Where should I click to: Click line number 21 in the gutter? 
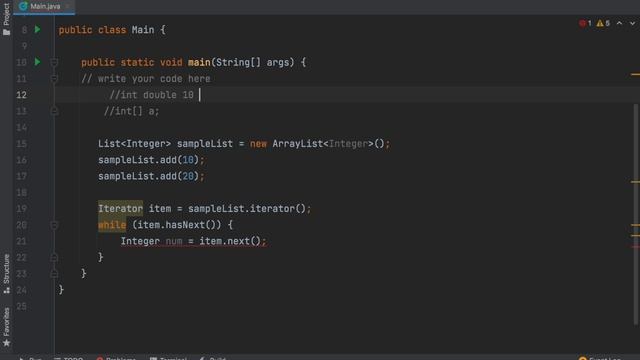coord(21,241)
